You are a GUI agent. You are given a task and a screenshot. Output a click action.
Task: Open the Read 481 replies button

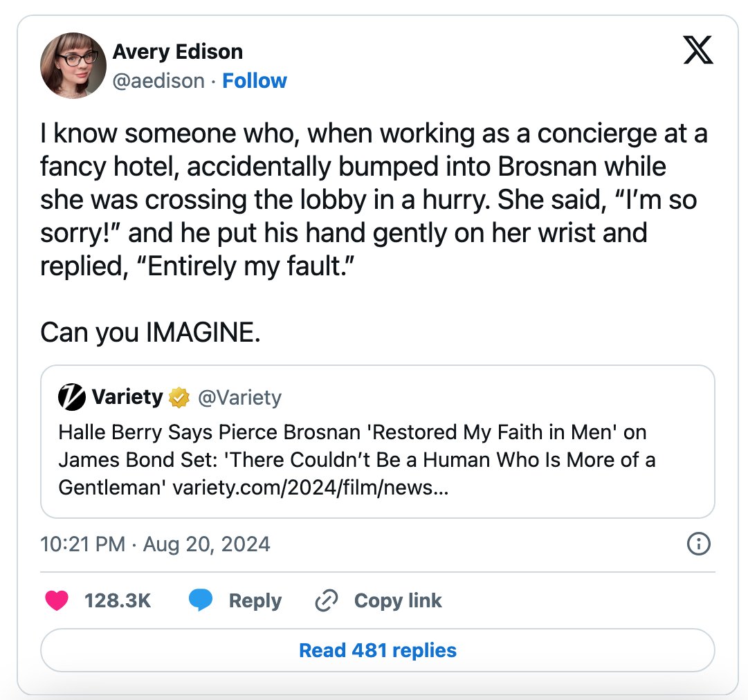(x=377, y=650)
